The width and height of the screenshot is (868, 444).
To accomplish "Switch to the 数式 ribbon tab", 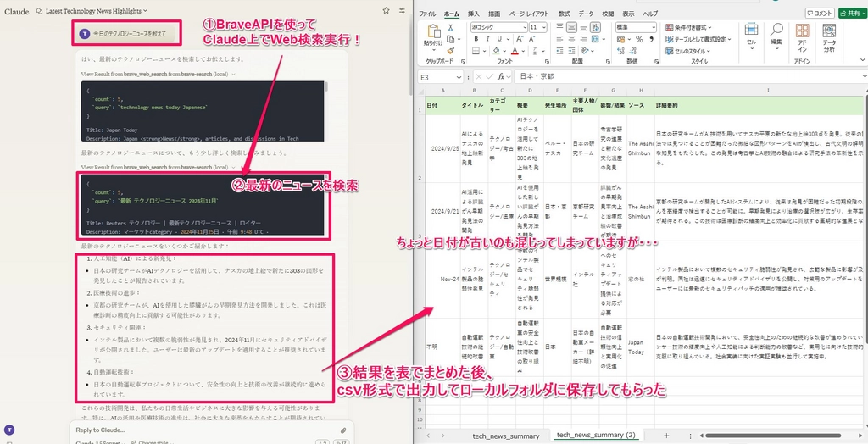I will pyautogui.click(x=564, y=14).
